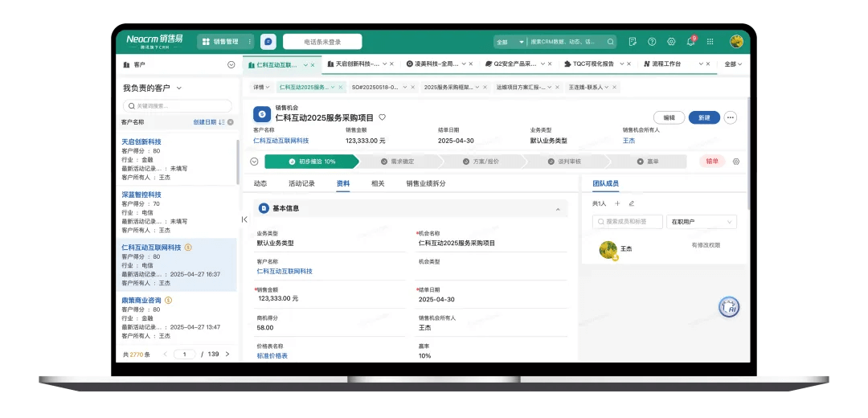Close the 王连婕-联系人 sub-tab
This screenshot has width=868, height=418.
pyautogui.click(x=614, y=87)
